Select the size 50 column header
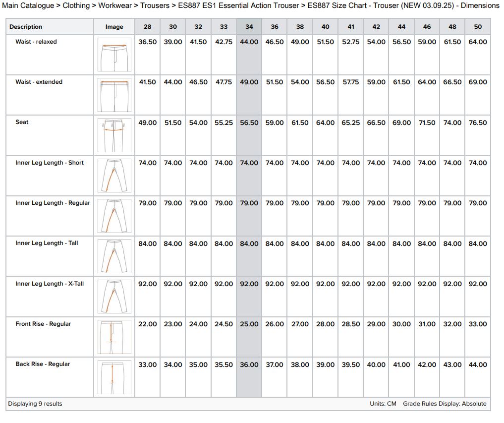This screenshot has height=423, width=504. click(478, 27)
